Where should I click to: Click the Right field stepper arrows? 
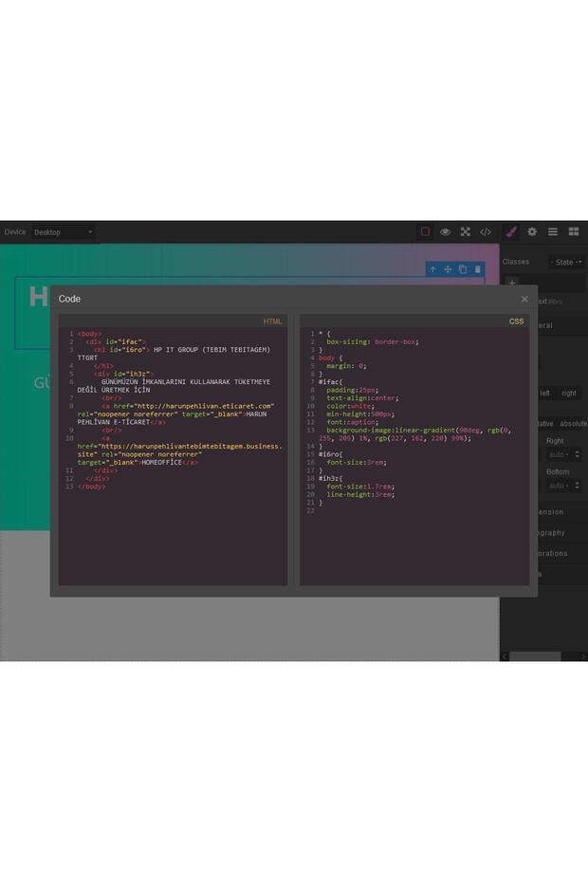(x=578, y=454)
